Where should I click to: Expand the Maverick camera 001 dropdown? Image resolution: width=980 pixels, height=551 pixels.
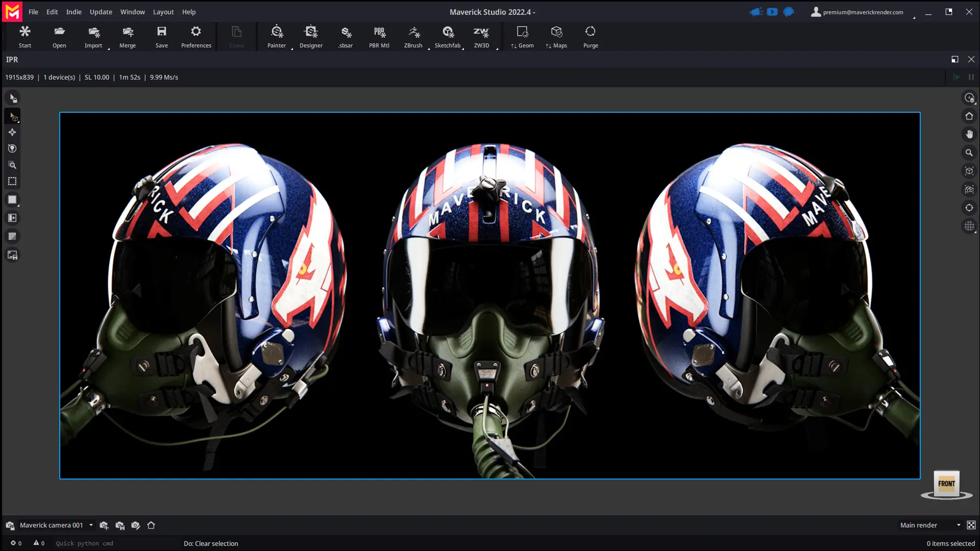(x=91, y=525)
